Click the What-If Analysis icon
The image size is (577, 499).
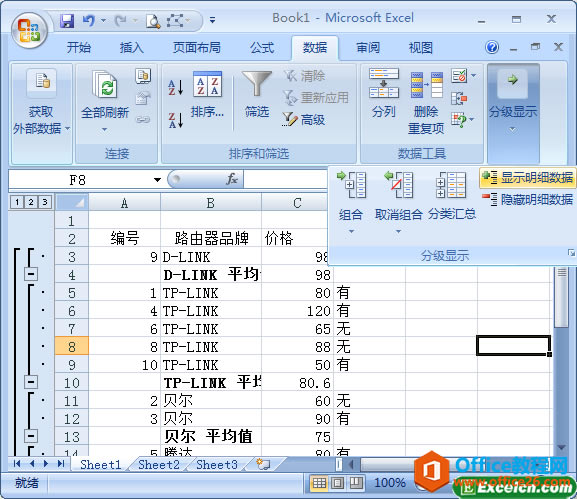[459, 120]
